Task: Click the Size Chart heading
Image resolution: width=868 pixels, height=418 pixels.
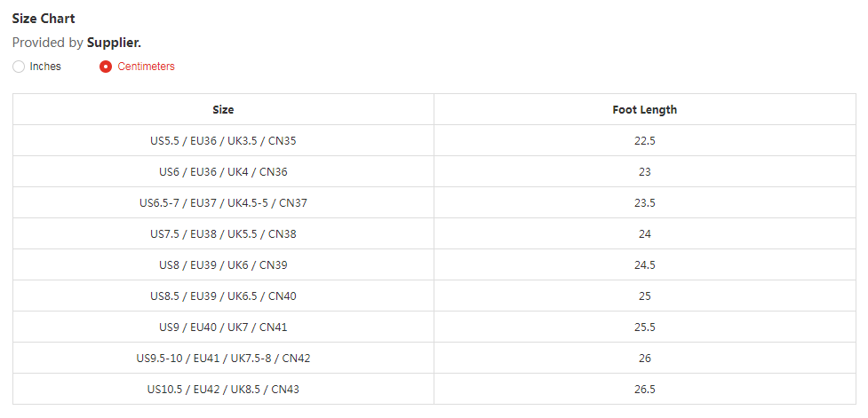Action: [x=44, y=19]
